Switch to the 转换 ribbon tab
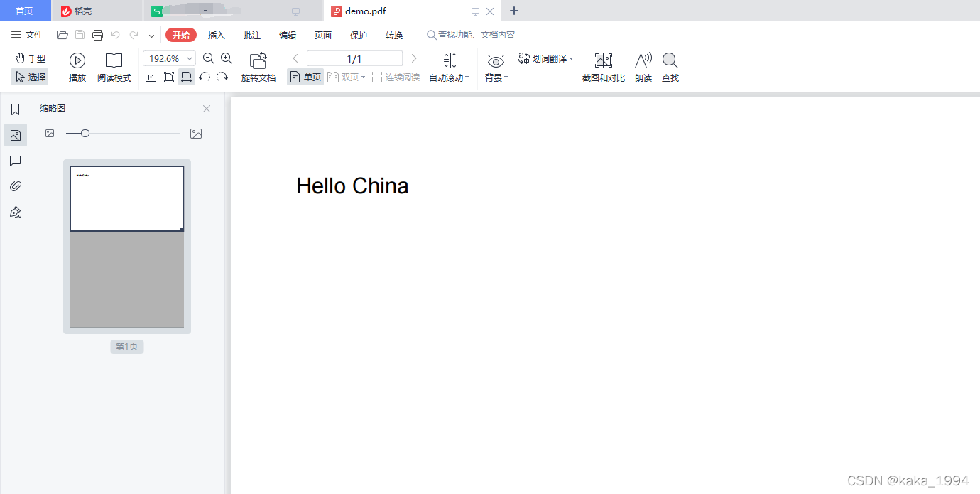980x494 pixels. point(393,34)
